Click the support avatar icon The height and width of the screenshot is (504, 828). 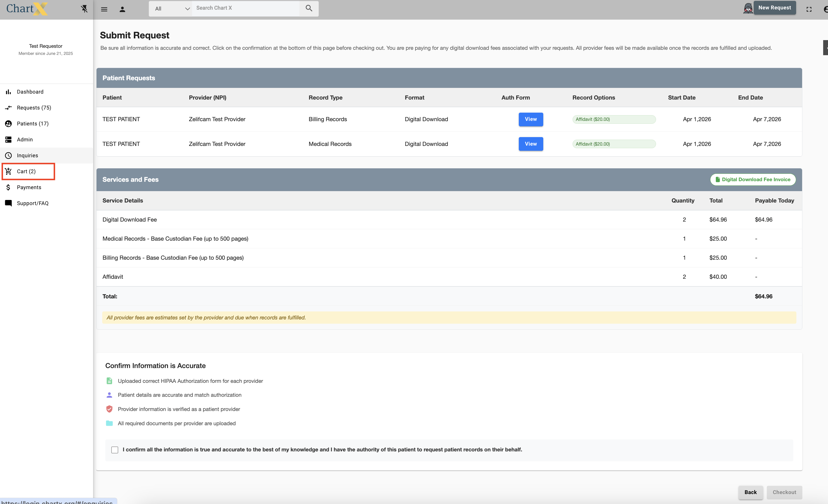tap(748, 9)
